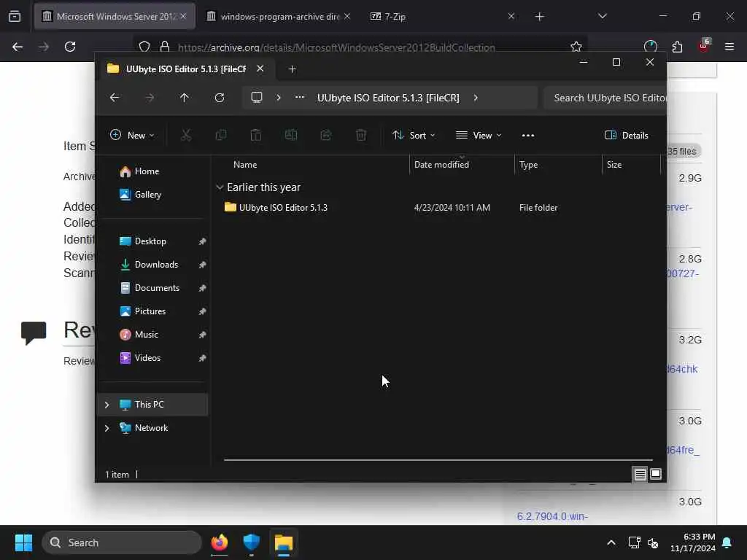Open the Sort dropdown menu

click(x=413, y=135)
